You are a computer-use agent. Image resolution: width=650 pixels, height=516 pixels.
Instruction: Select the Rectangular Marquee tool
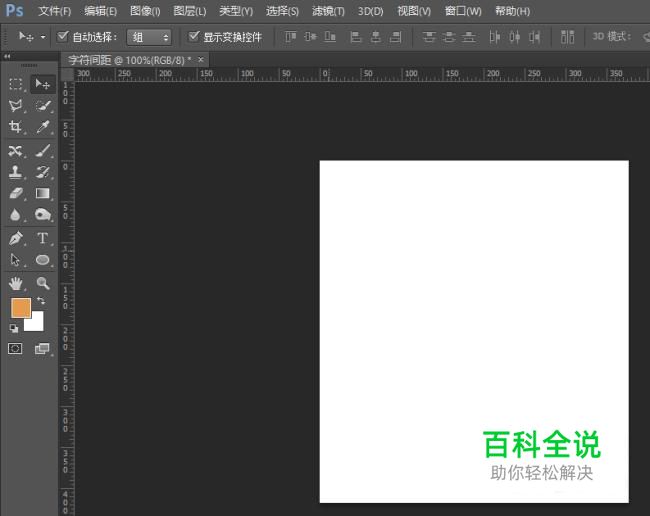point(16,84)
